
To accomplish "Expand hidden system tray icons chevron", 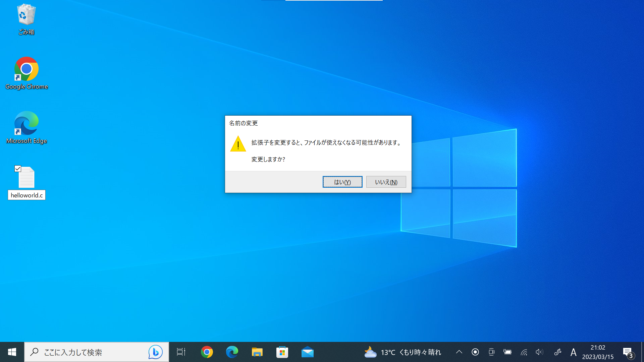I will [x=459, y=352].
